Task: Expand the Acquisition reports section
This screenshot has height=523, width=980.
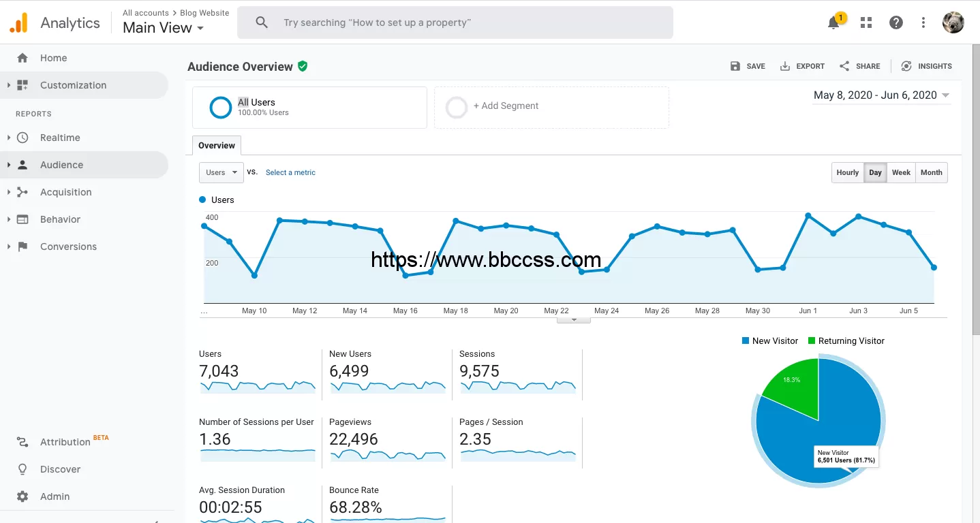Action: (65, 192)
